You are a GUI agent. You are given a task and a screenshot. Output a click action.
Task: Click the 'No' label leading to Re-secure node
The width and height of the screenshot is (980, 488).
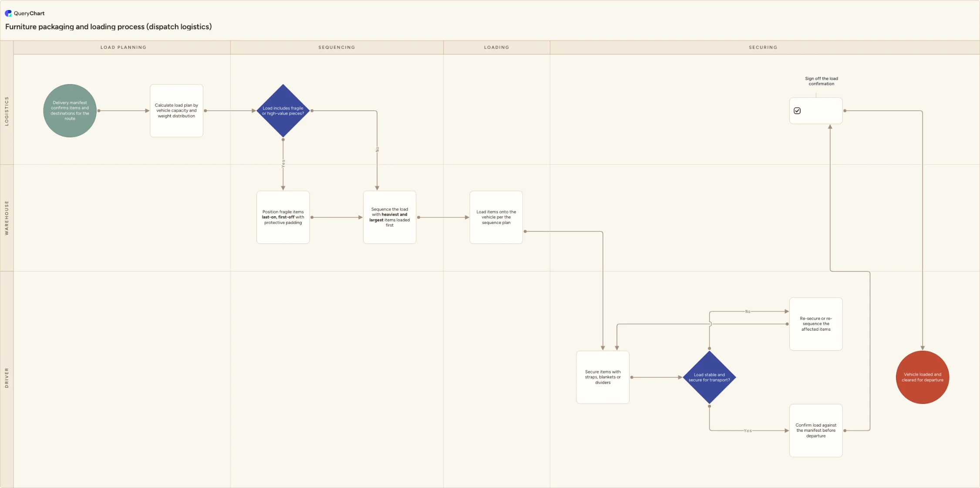click(x=748, y=312)
